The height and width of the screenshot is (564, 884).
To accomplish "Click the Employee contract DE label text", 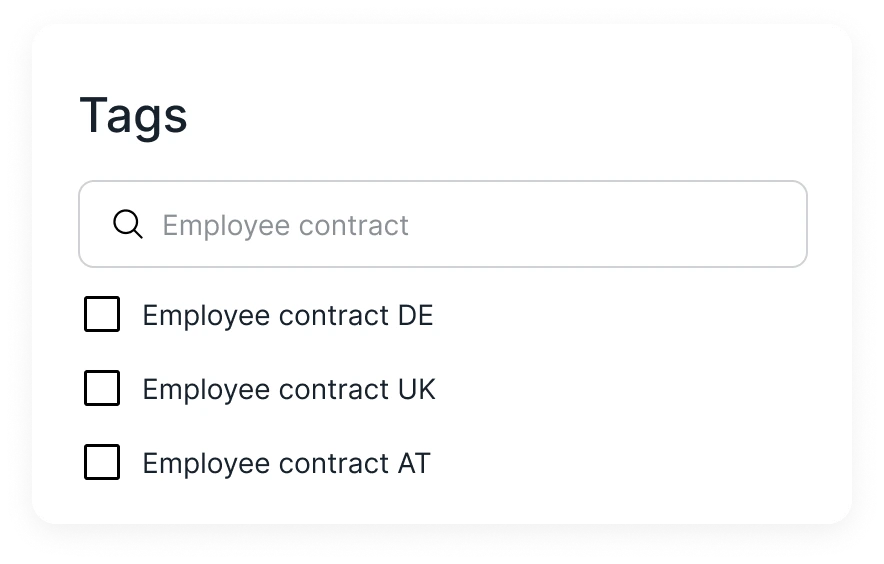I will pos(288,316).
